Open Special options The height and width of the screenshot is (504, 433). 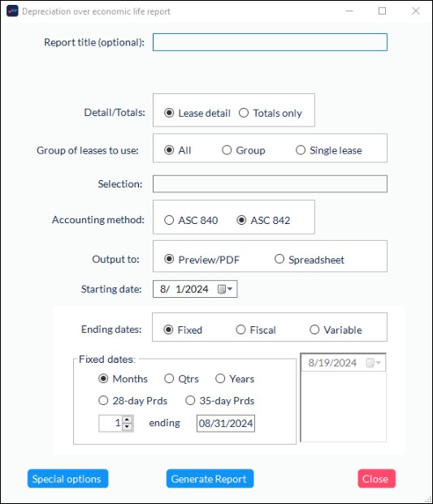[x=68, y=479]
